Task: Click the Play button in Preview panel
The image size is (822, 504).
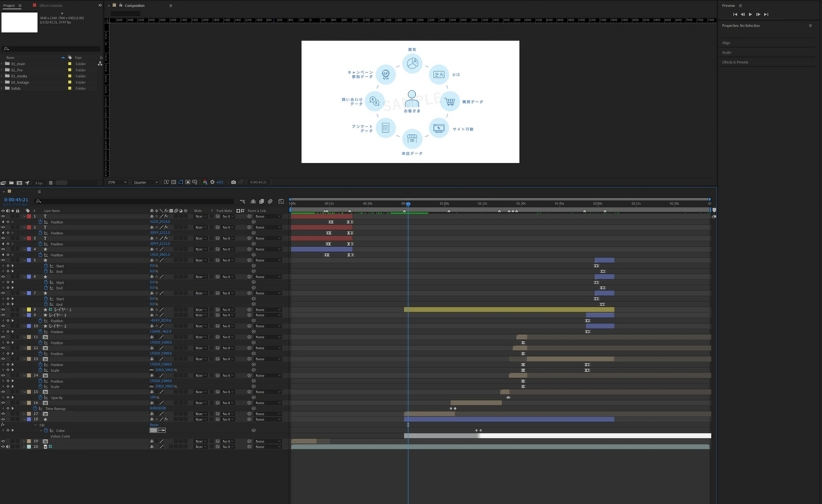Action: pyautogui.click(x=750, y=15)
